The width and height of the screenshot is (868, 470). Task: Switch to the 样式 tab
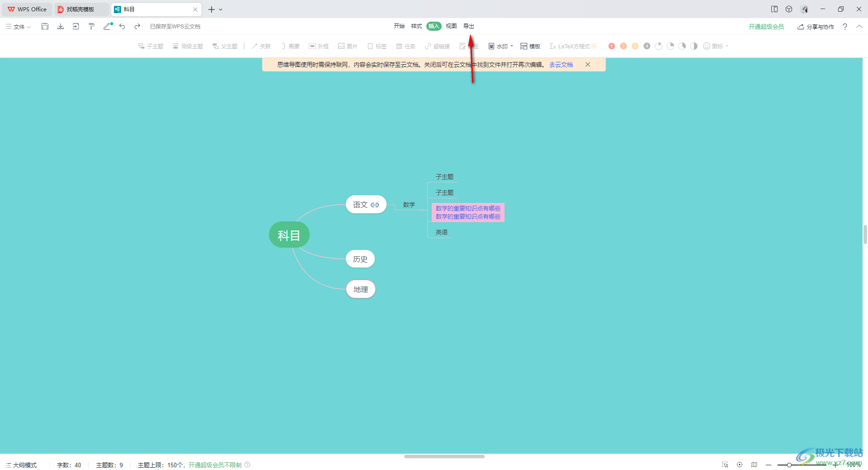416,26
